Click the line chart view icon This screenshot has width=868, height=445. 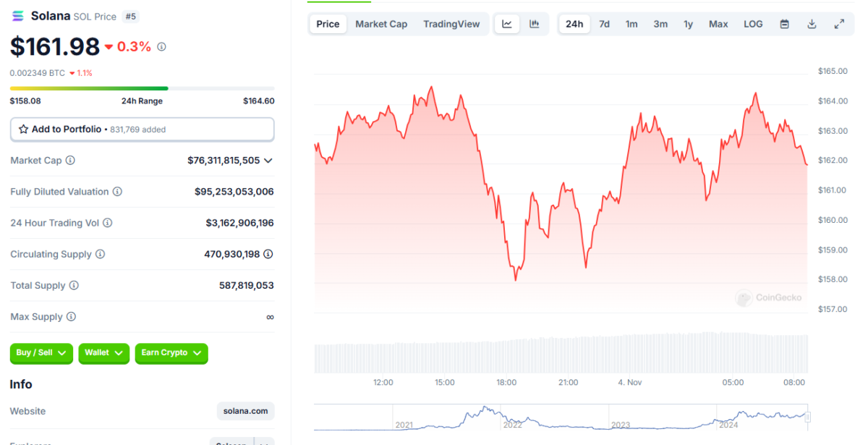507,24
